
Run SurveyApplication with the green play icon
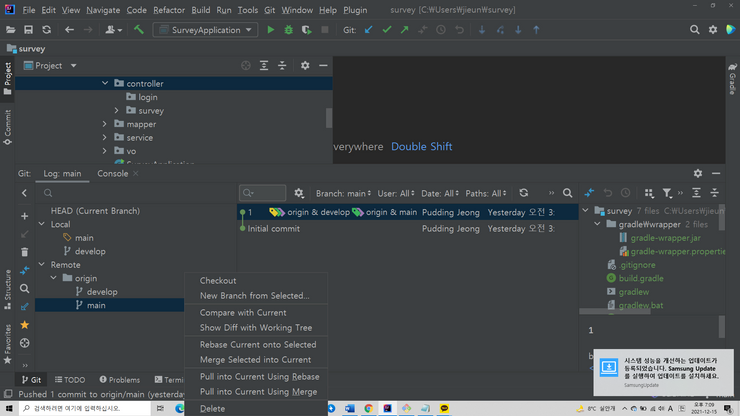tap(270, 30)
